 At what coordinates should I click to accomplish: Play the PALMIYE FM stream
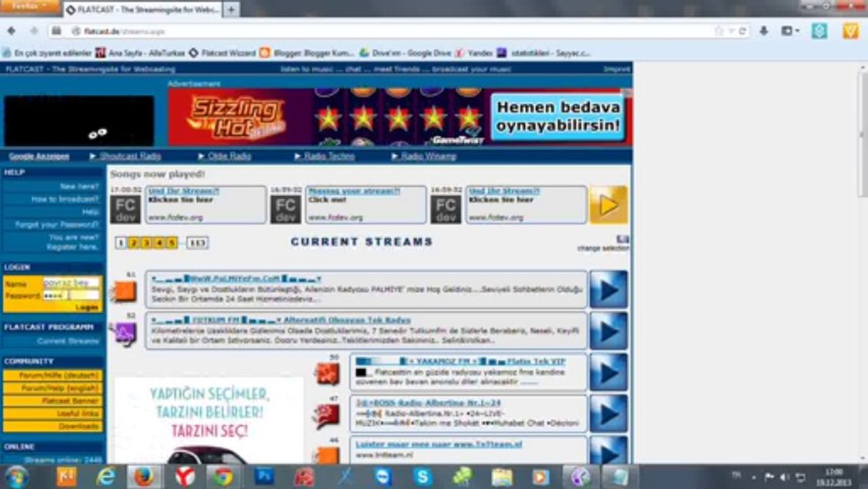609,289
